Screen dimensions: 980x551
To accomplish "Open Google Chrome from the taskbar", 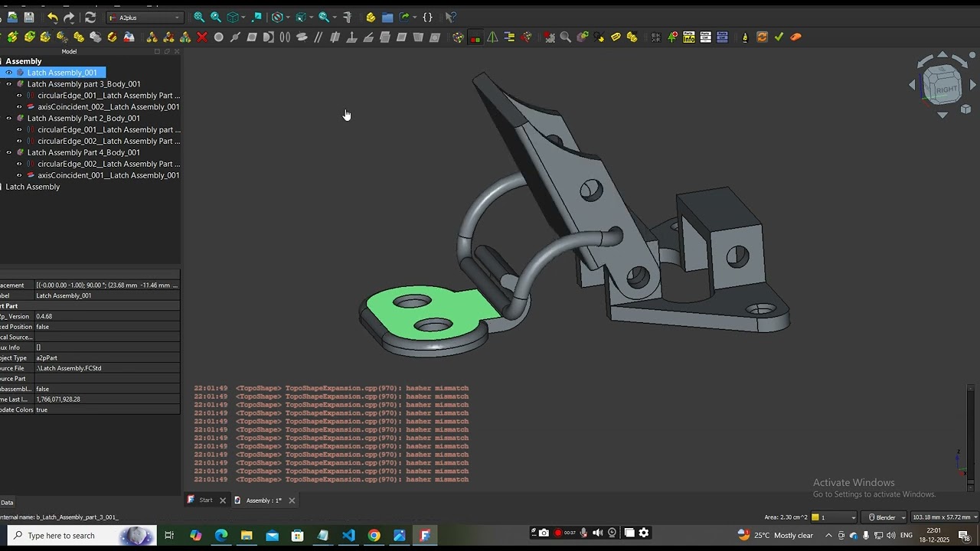I will click(374, 536).
